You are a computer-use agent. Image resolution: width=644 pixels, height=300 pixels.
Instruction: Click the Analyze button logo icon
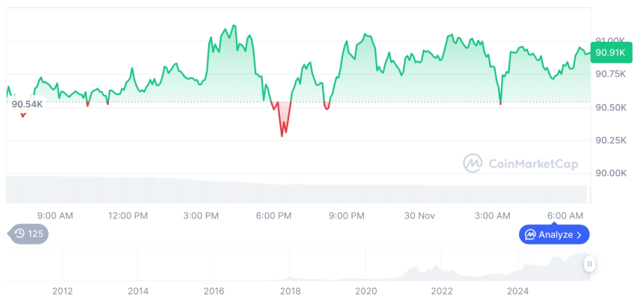tap(530, 235)
